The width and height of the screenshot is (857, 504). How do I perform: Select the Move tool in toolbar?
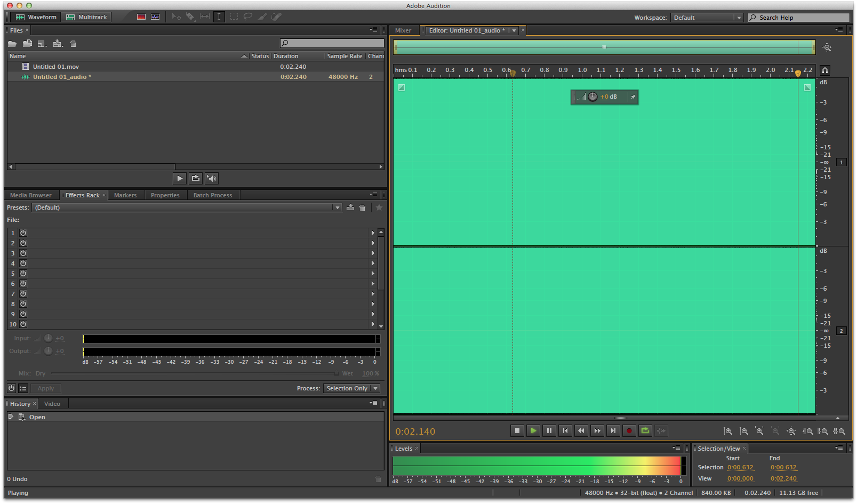point(176,17)
